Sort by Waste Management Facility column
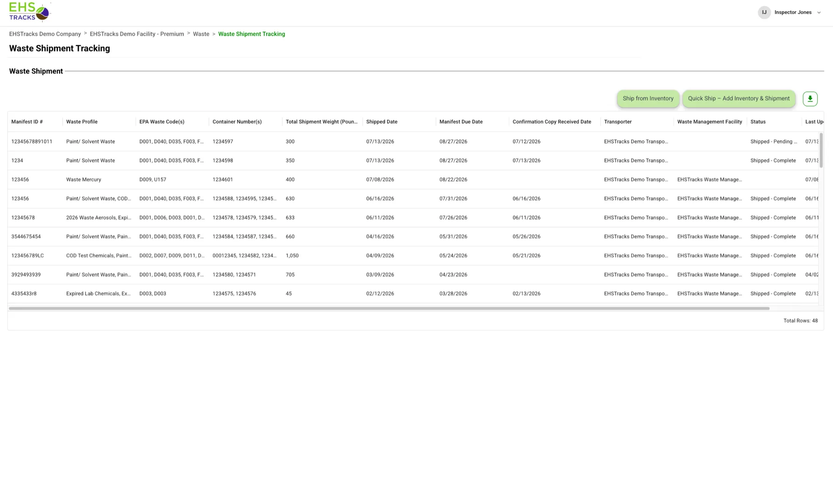The width and height of the screenshot is (833, 504). pyautogui.click(x=710, y=122)
